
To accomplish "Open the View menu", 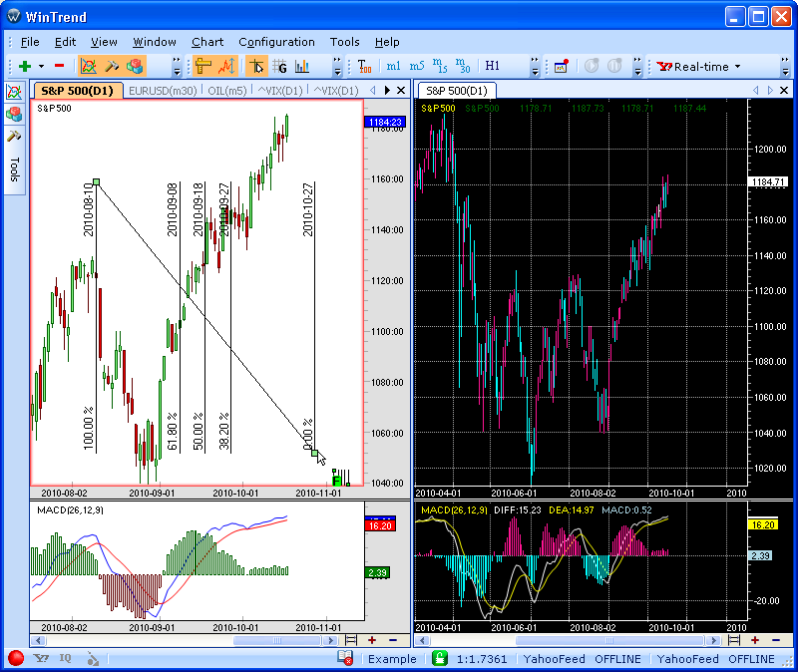I will click(x=104, y=42).
